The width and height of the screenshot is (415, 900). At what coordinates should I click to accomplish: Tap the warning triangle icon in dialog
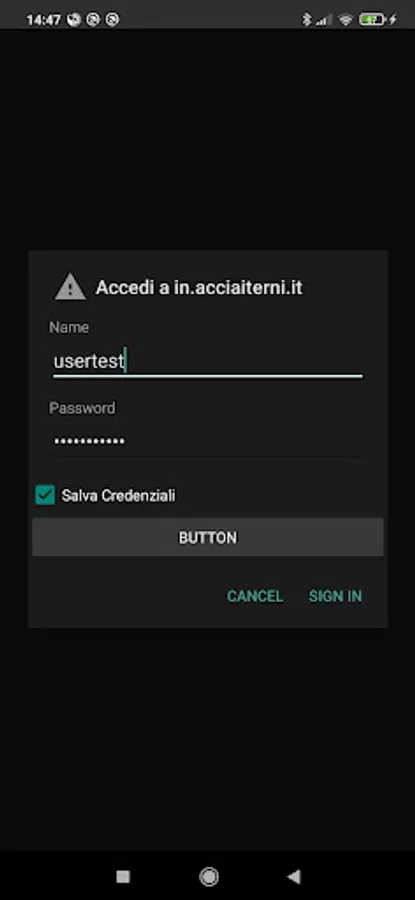click(x=70, y=287)
